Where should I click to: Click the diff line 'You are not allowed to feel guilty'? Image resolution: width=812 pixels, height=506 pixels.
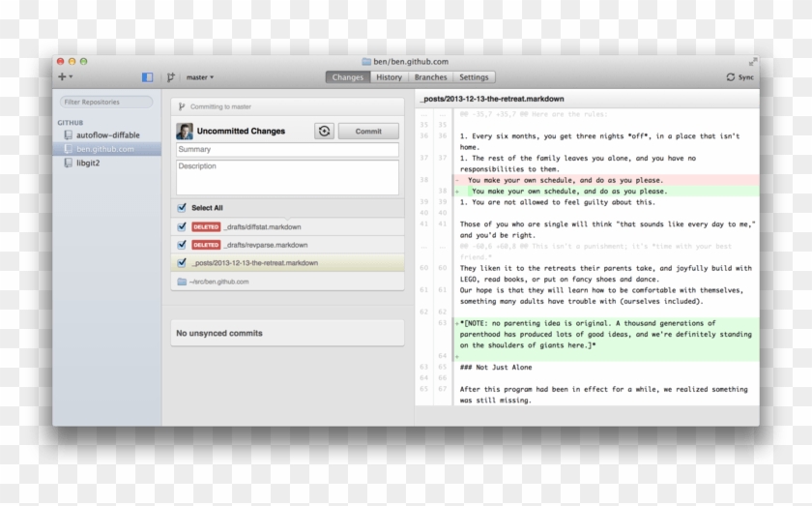tap(558, 202)
